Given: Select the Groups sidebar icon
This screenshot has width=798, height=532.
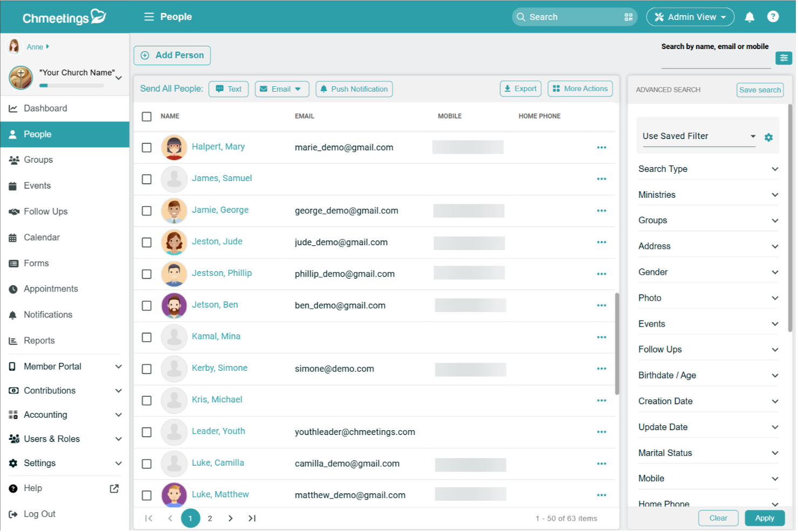Looking at the screenshot, I should tap(38, 160).
